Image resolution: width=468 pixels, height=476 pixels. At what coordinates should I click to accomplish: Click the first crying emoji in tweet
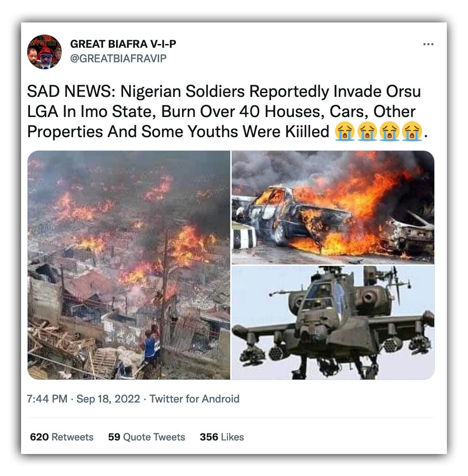pos(344,132)
